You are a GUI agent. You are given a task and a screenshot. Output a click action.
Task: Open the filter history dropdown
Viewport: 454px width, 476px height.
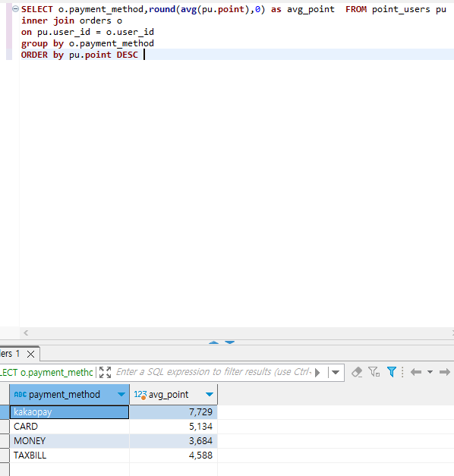pyautogui.click(x=336, y=373)
